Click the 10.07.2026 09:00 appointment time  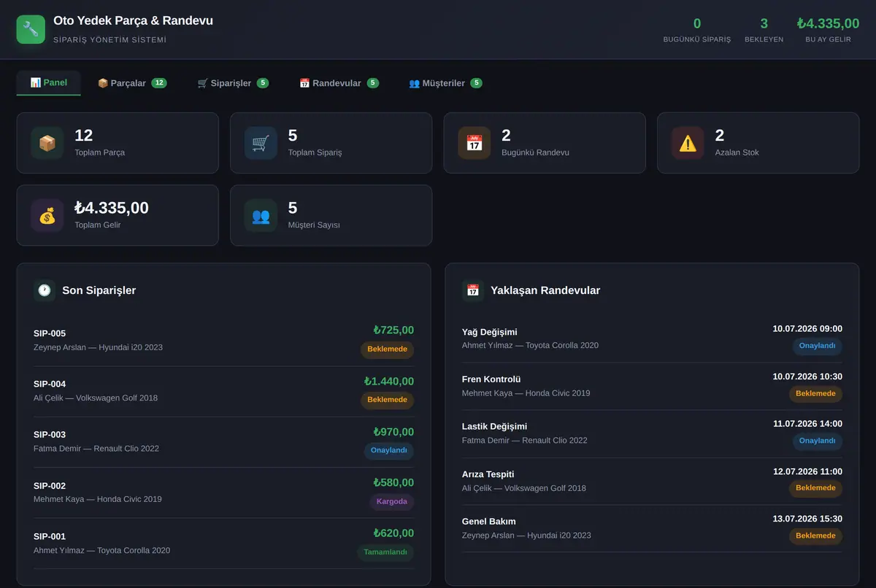(x=807, y=329)
